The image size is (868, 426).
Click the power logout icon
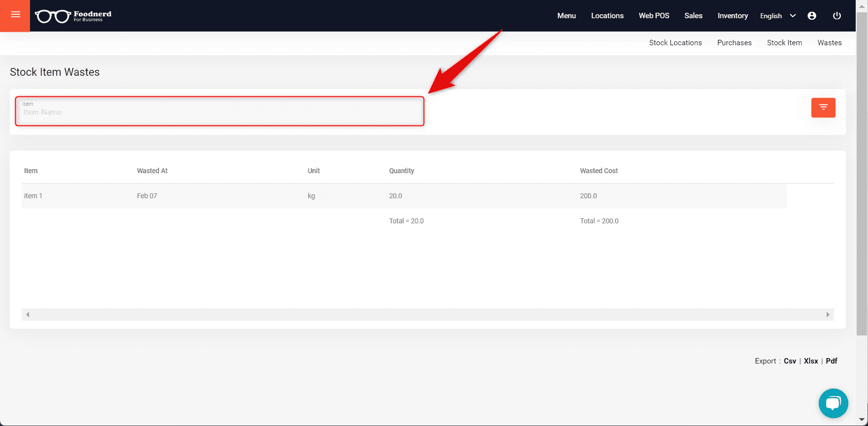[x=837, y=16]
